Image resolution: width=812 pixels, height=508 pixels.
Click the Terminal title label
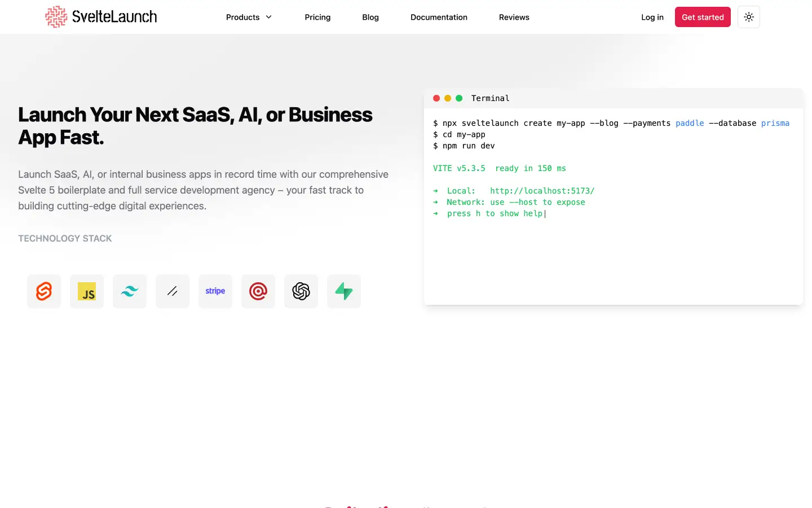[x=490, y=98]
